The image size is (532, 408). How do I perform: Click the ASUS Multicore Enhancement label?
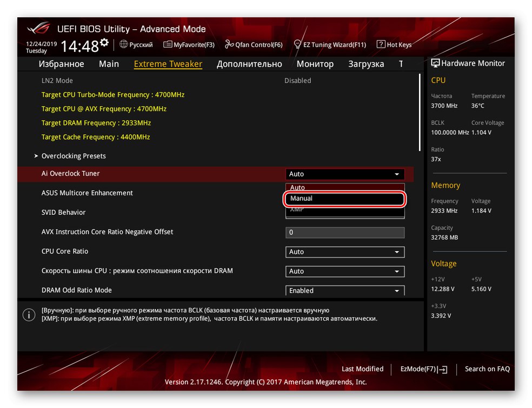(x=87, y=193)
